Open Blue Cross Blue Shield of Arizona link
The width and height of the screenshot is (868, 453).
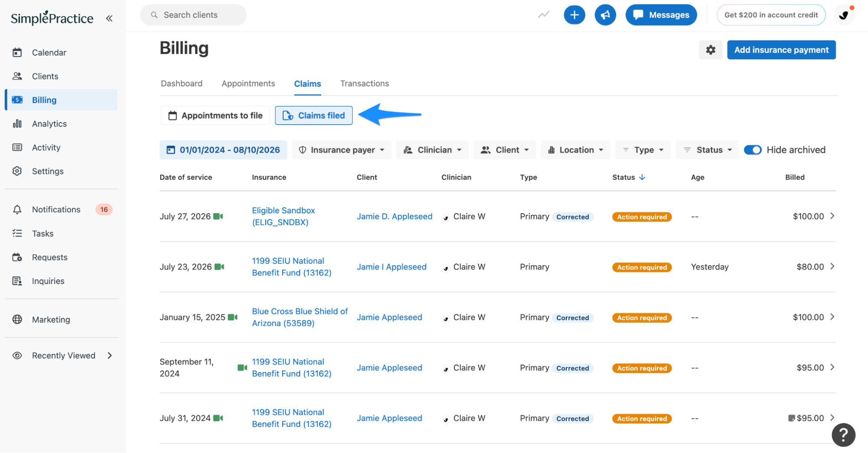300,317
